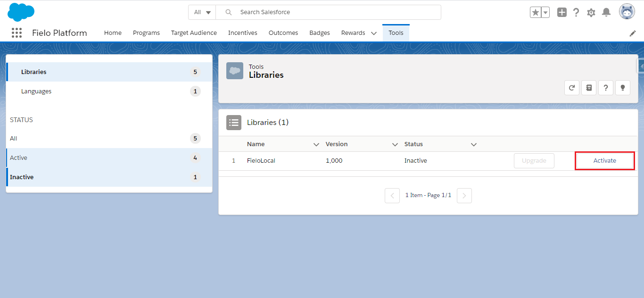Select Libraries in the sidebar
Image resolution: width=644 pixels, height=298 pixels.
tap(109, 72)
